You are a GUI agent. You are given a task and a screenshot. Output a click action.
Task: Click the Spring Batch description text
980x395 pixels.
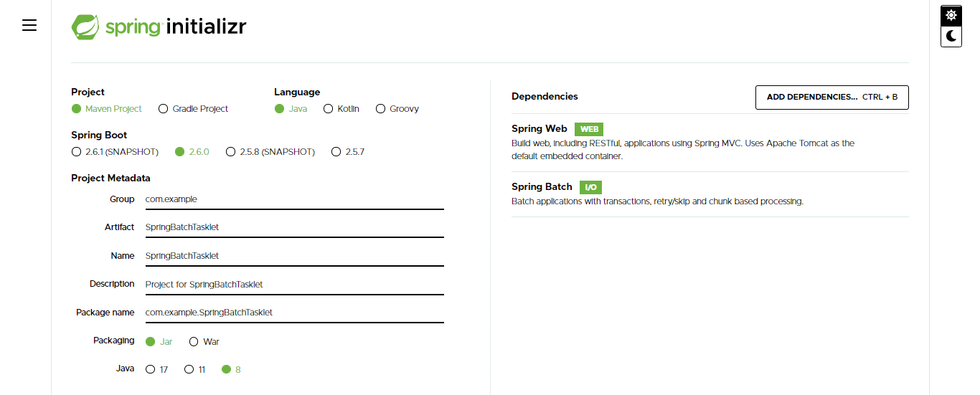(657, 201)
